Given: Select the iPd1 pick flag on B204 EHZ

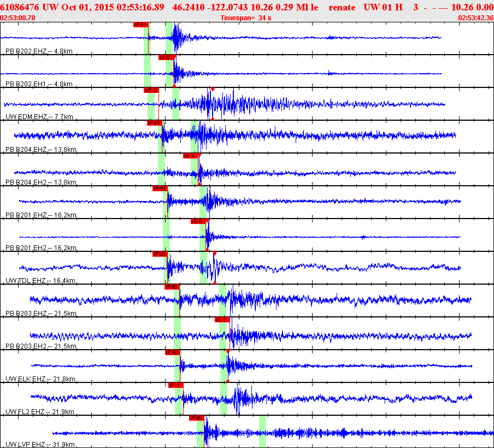Looking at the screenshot, I should (x=154, y=123).
